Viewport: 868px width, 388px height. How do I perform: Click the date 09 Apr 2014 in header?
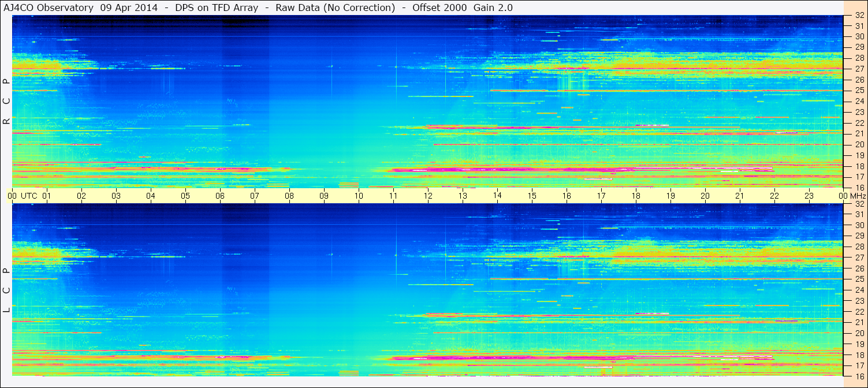click(x=129, y=8)
